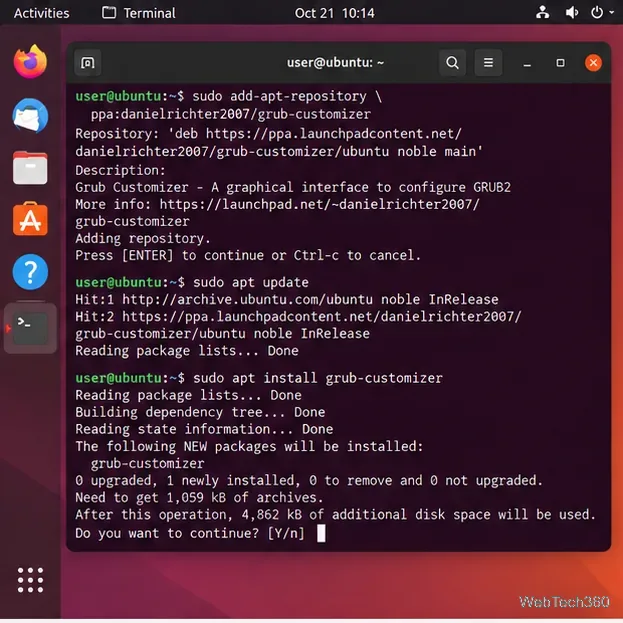Click '0 upgraded, 1 newly installed' line

(x=309, y=480)
